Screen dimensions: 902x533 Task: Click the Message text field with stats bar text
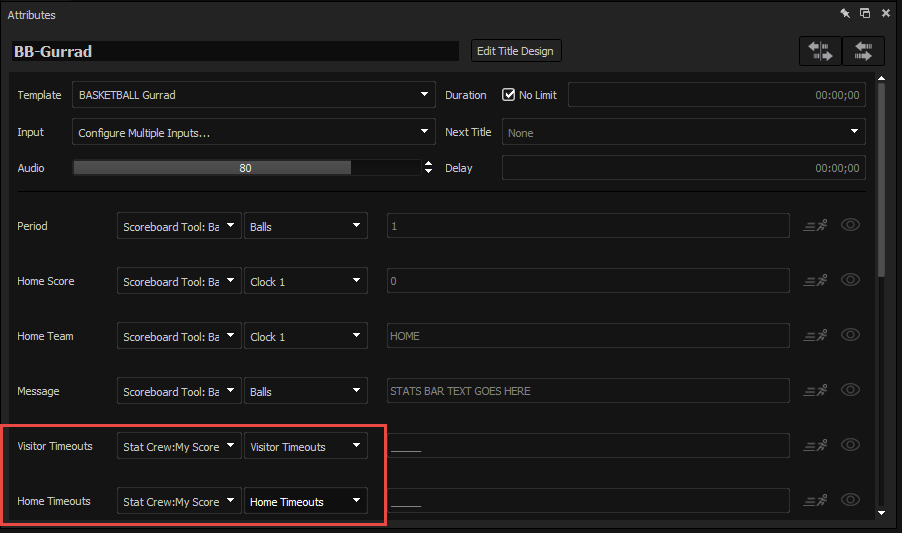click(588, 391)
